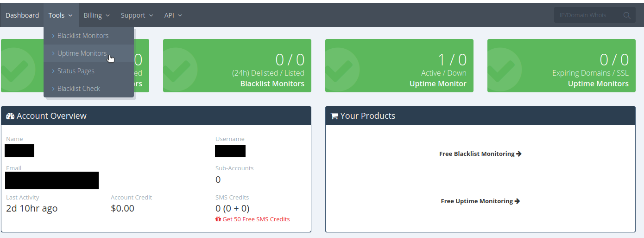Click checkmark icon on Active / Down card

click(x=342, y=70)
